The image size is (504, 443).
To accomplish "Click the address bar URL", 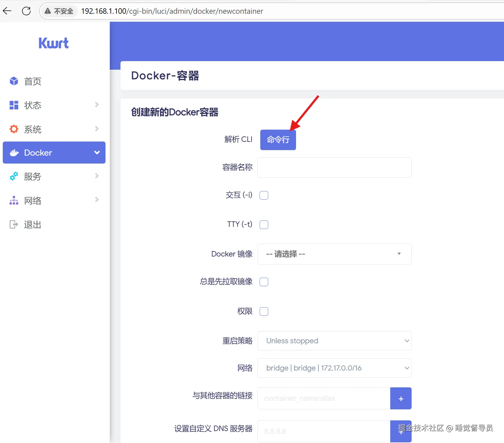I will (172, 11).
